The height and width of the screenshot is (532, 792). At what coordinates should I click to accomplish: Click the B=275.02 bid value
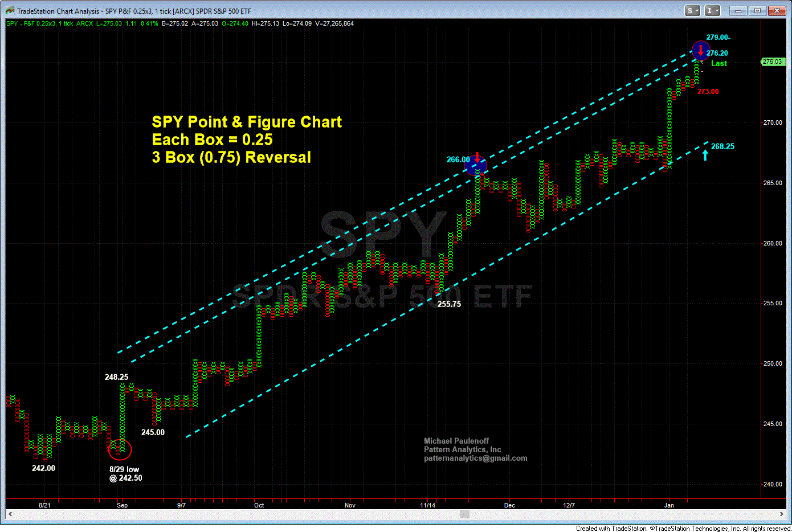point(175,23)
